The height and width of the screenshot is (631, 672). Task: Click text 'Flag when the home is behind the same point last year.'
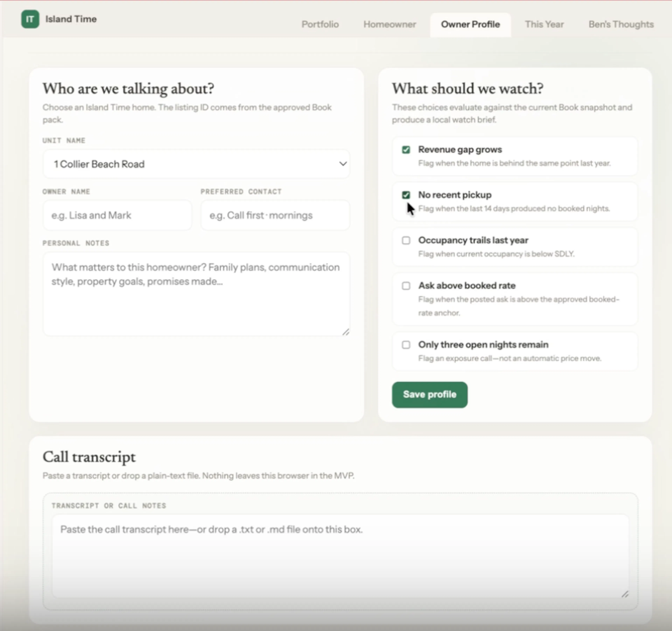tap(514, 163)
